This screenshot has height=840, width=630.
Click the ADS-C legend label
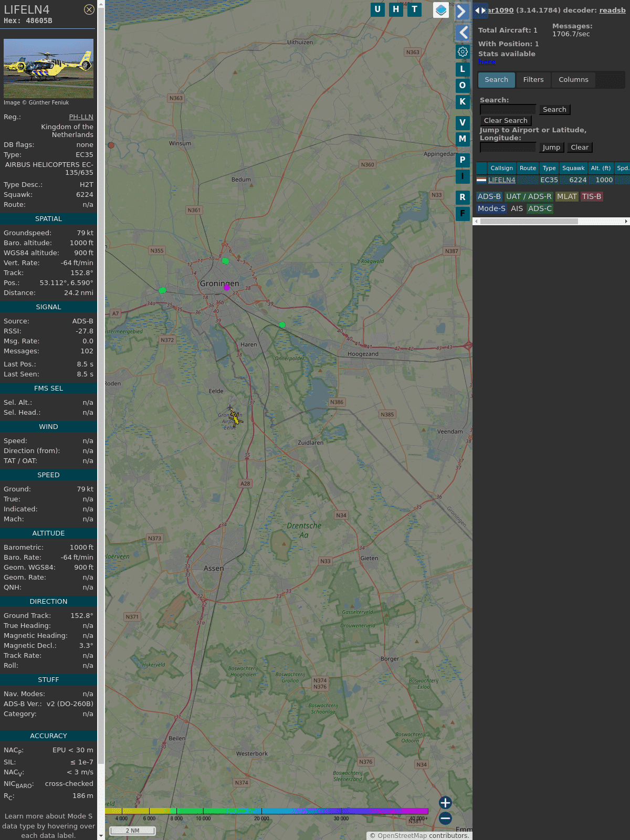(x=540, y=209)
